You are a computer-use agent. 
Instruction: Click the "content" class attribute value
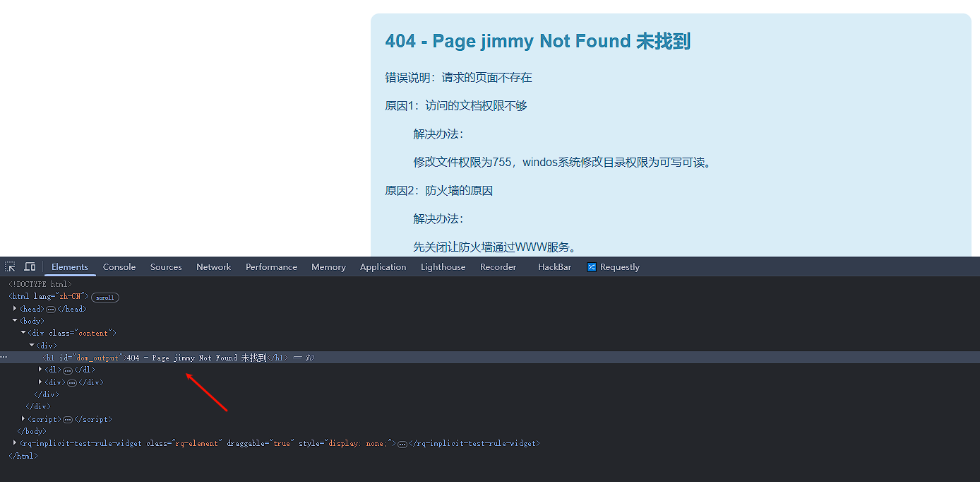(x=94, y=334)
